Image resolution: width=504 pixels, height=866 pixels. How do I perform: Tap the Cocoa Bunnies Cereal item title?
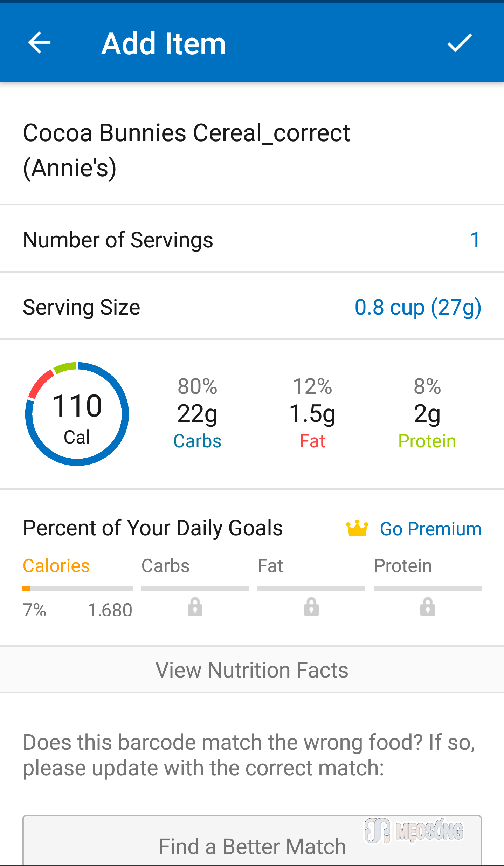[x=186, y=150]
